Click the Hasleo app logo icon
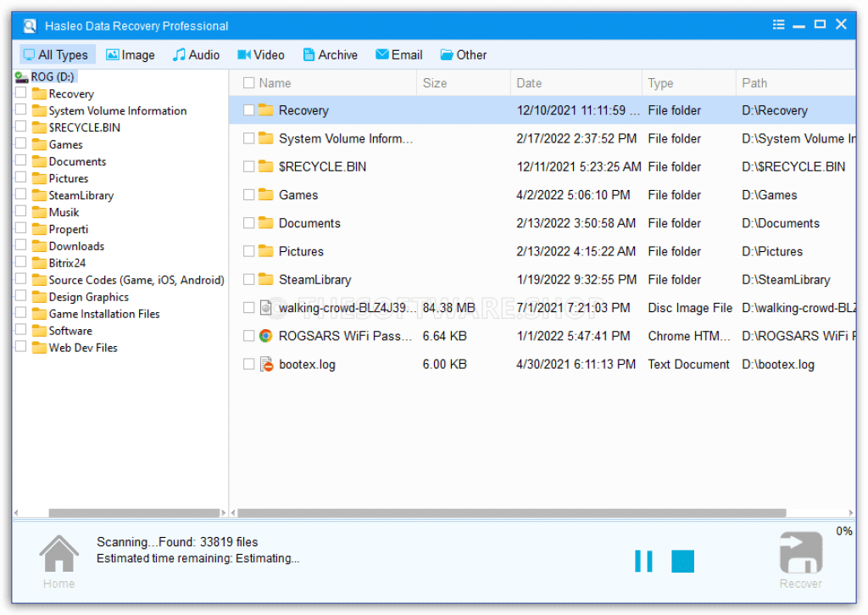 (30, 25)
